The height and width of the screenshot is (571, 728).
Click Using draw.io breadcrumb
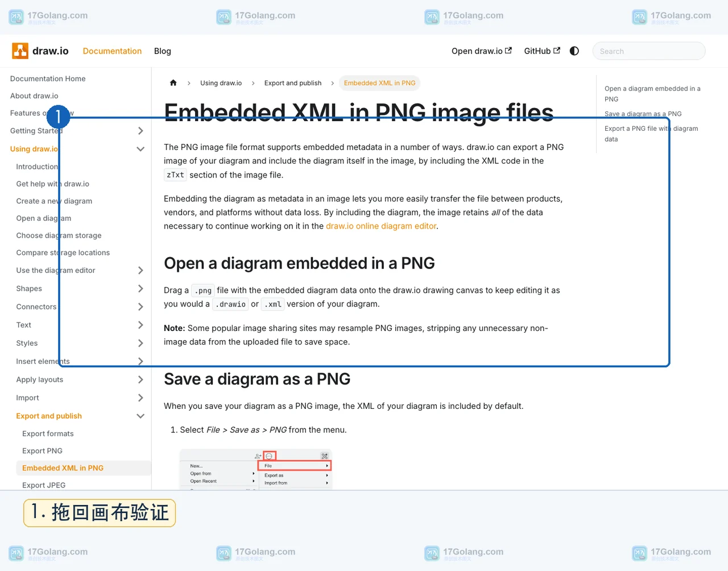click(x=221, y=83)
